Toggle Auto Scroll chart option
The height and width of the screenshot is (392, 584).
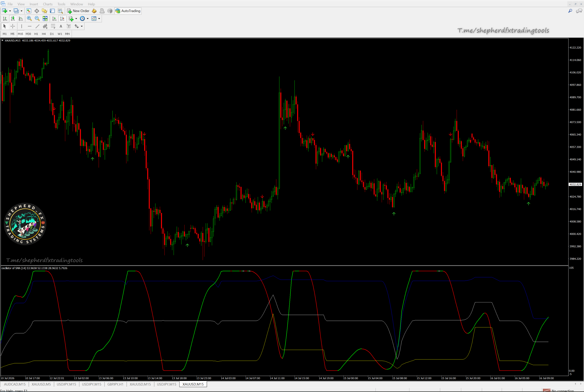(x=54, y=18)
